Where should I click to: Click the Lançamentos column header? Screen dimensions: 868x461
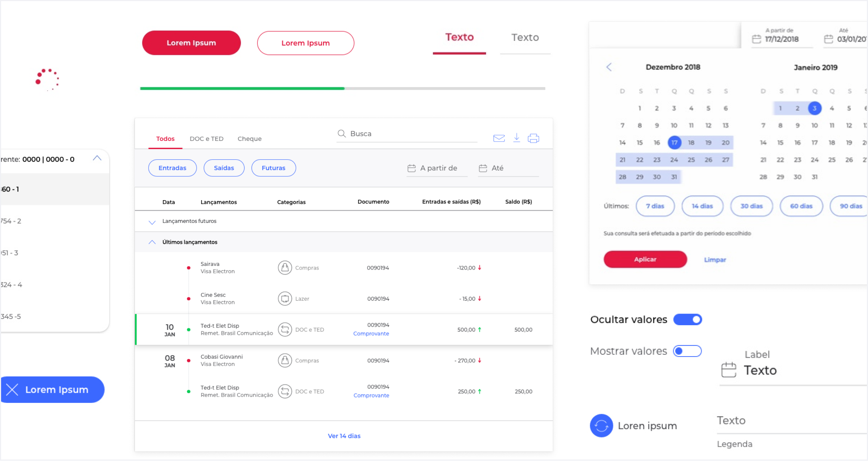click(218, 202)
